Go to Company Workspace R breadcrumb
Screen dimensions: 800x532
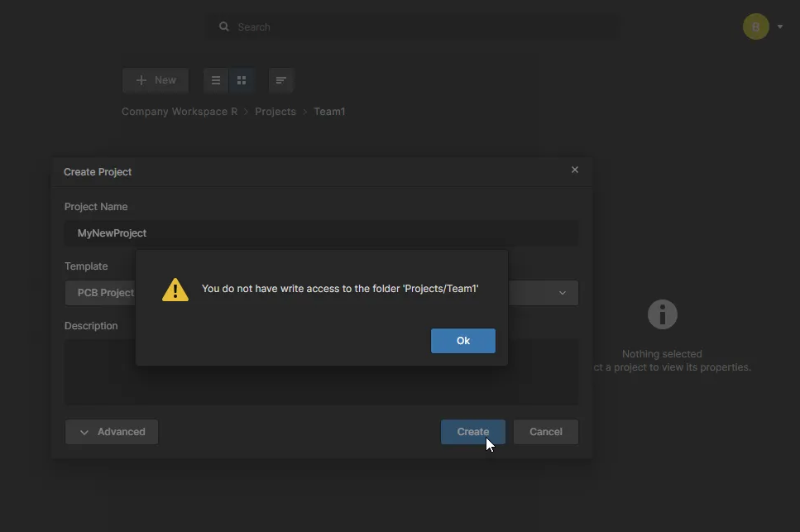[180, 111]
